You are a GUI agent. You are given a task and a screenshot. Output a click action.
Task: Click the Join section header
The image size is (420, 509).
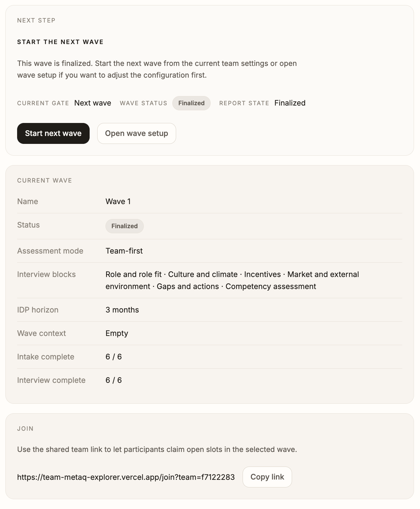tap(25, 428)
